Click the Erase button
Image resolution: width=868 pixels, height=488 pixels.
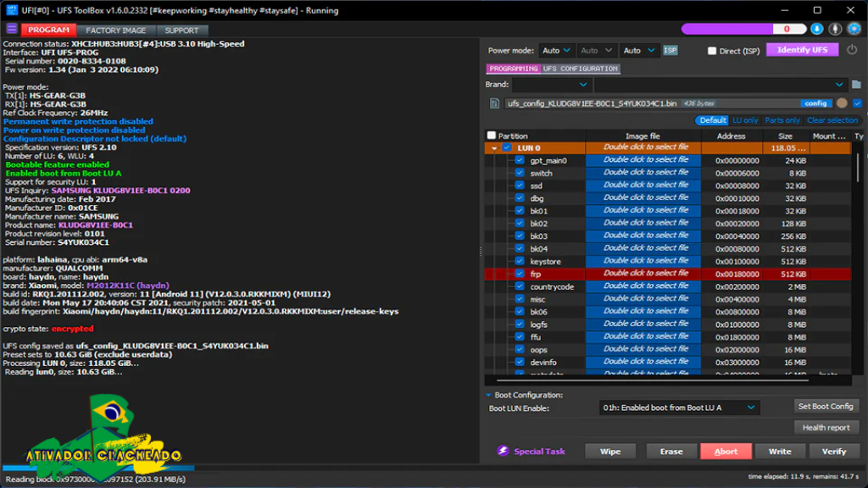pos(671,452)
